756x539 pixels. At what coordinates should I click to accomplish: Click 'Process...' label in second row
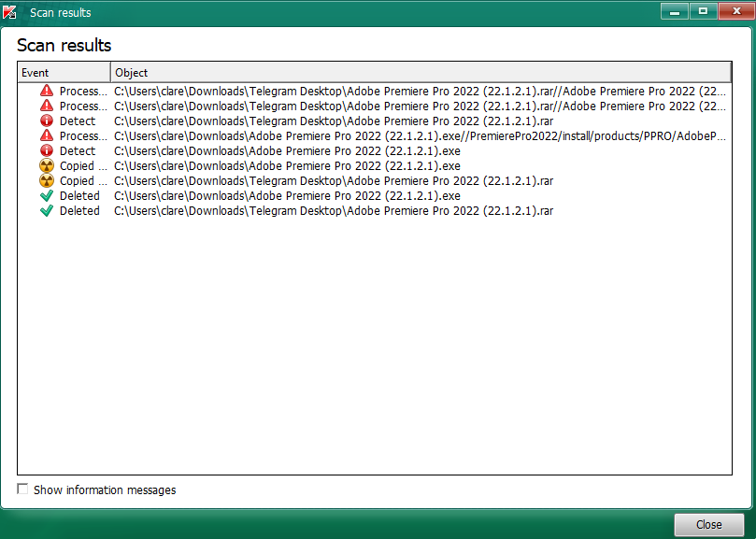point(83,106)
